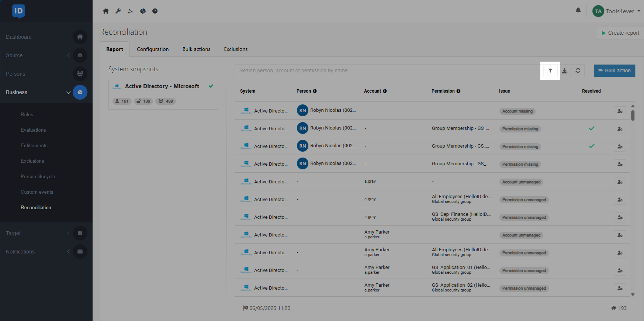Click All Employees permission in first a.gray row
644x321 pixels.
[461, 197]
